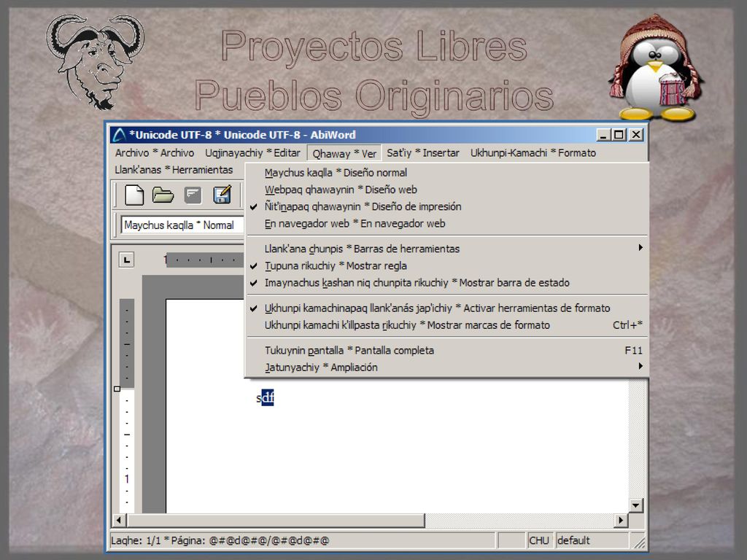
Task: Click the tab-stop type button beside ruler
Action: [x=126, y=260]
